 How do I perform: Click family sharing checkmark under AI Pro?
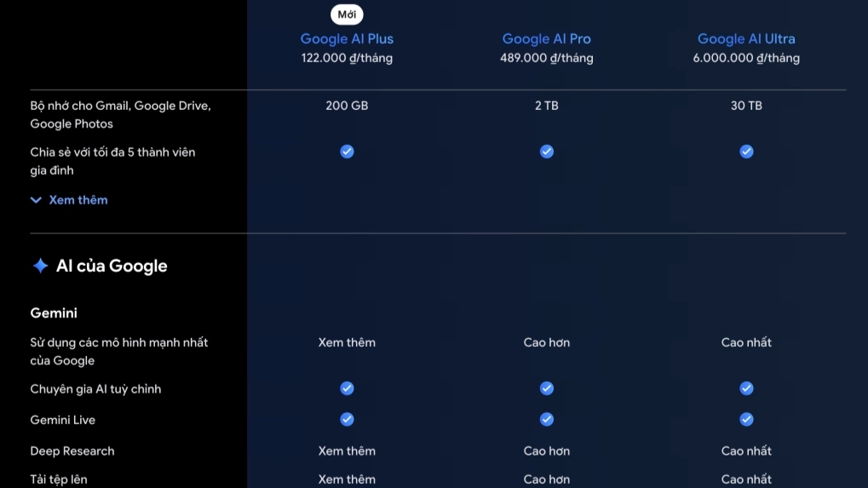pos(547,152)
